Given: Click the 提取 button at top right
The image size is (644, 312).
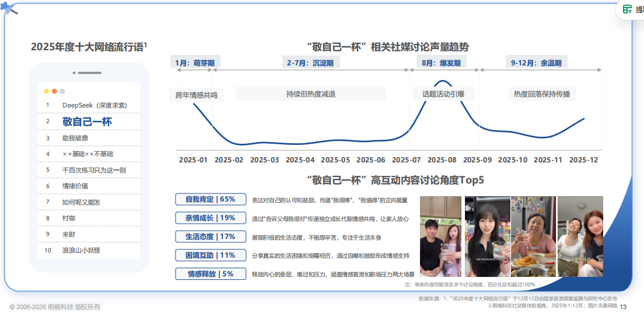Looking at the screenshot, I should (629, 9).
